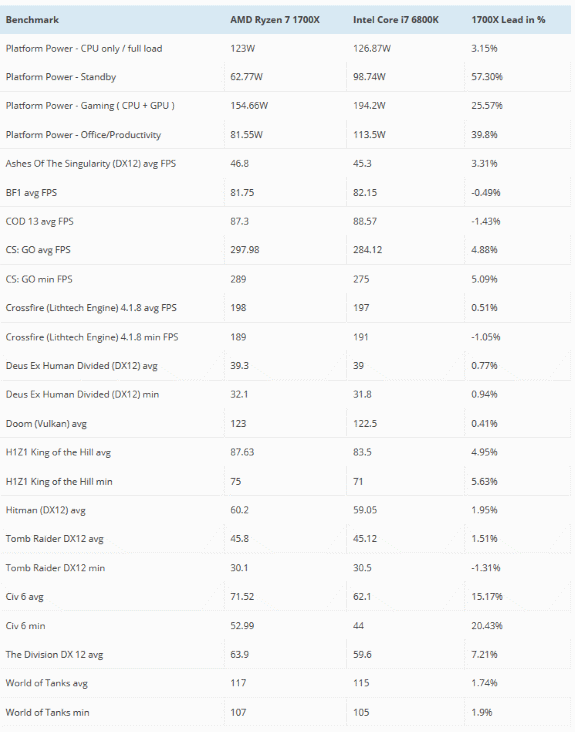Click the 57.30% standby lead value
The image size is (575, 732).
pos(487,77)
